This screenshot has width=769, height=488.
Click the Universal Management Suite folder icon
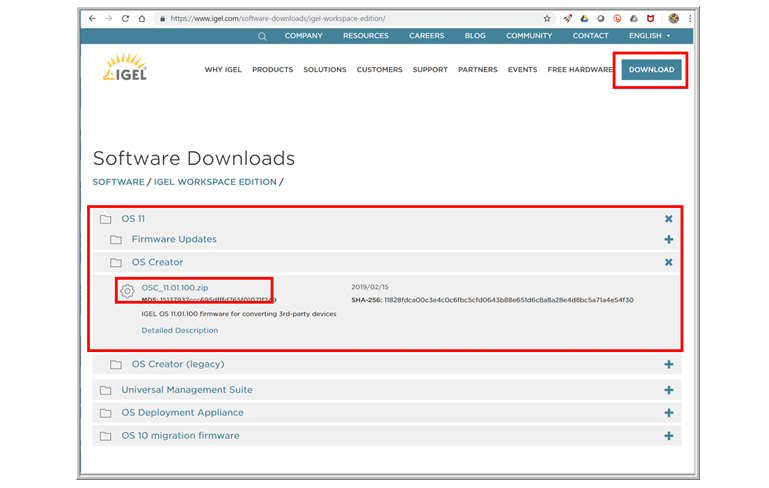coord(105,390)
